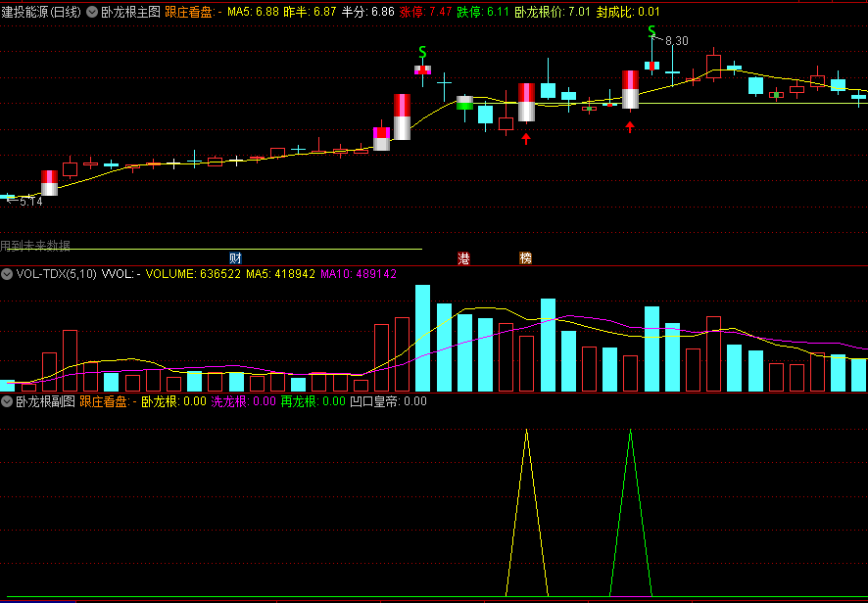Click the MA5: 6.88 value
The height and width of the screenshot is (603, 868).
click(x=253, y=12)
